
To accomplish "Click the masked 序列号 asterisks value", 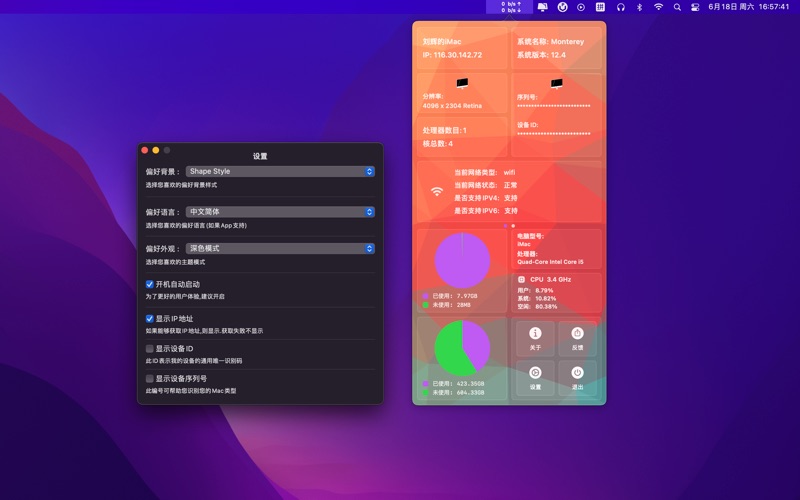I will coord(554,106).
